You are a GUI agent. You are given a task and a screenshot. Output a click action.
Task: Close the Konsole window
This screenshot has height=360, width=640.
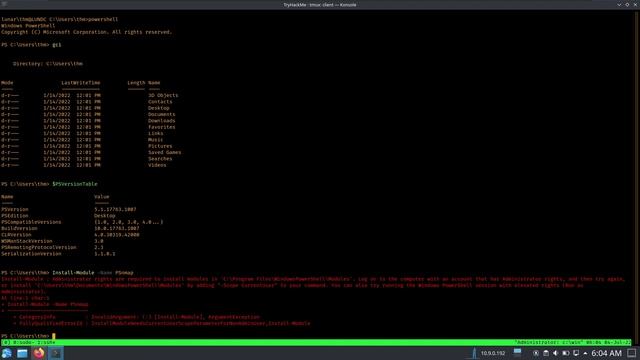click(636, 5)
